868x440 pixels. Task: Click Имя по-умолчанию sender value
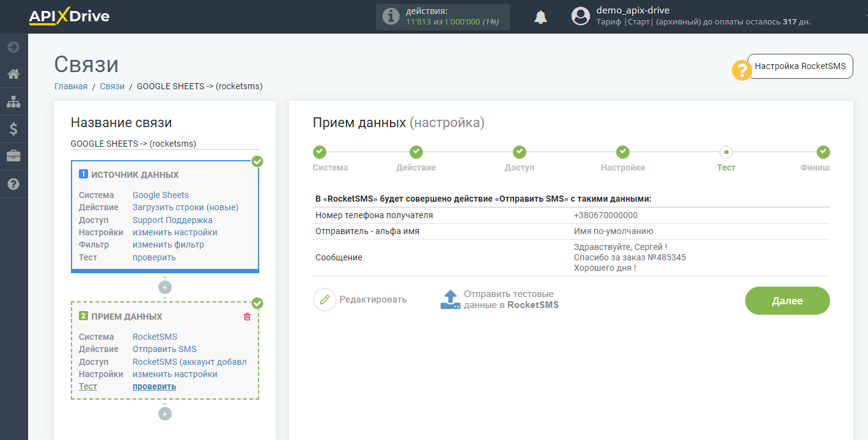point(614,231)
